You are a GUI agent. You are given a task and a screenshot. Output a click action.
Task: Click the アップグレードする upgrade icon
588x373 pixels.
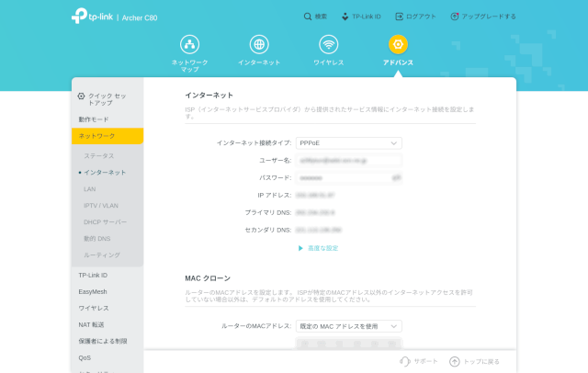point(455,17)
